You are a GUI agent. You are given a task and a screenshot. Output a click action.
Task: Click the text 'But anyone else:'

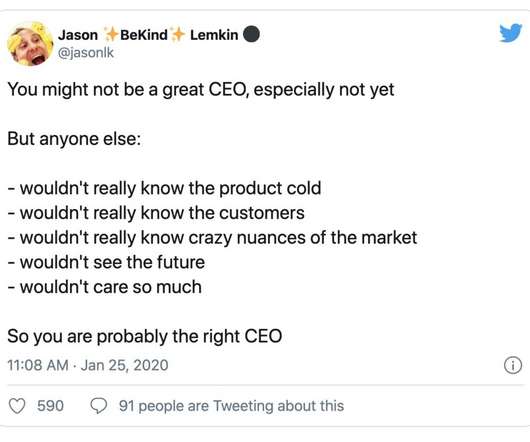74,139
